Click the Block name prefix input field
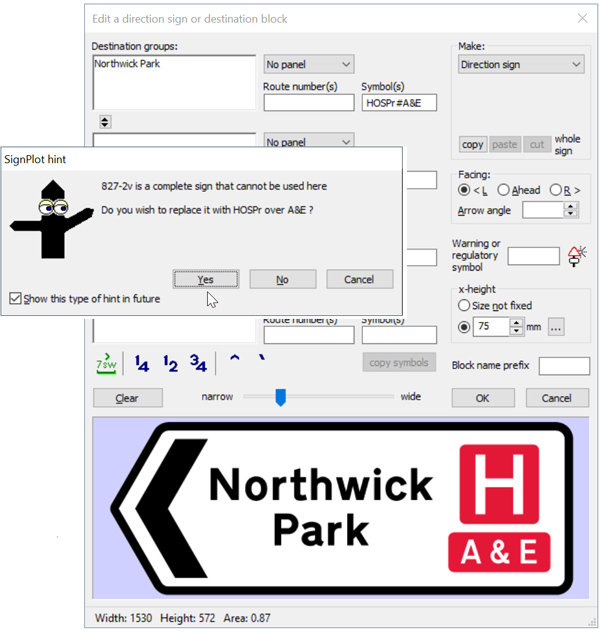The width and height of the screenshot is (600, 636). click(x=564, y=366)
